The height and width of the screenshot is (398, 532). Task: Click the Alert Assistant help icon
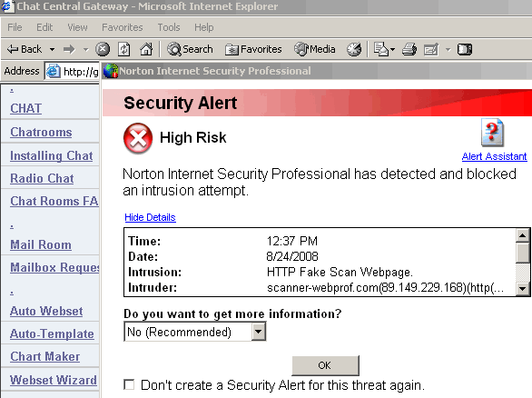(x=492, y=133)
